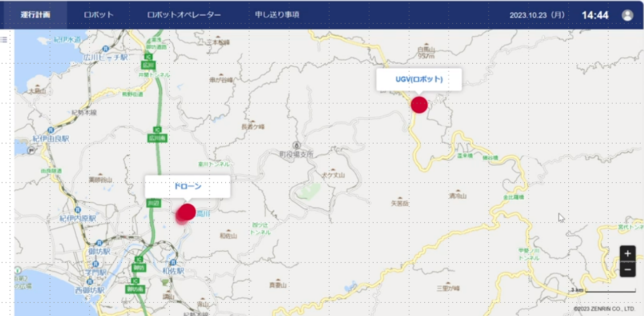Click the 紀伊内原駅 station label

(x=78, y=218)
